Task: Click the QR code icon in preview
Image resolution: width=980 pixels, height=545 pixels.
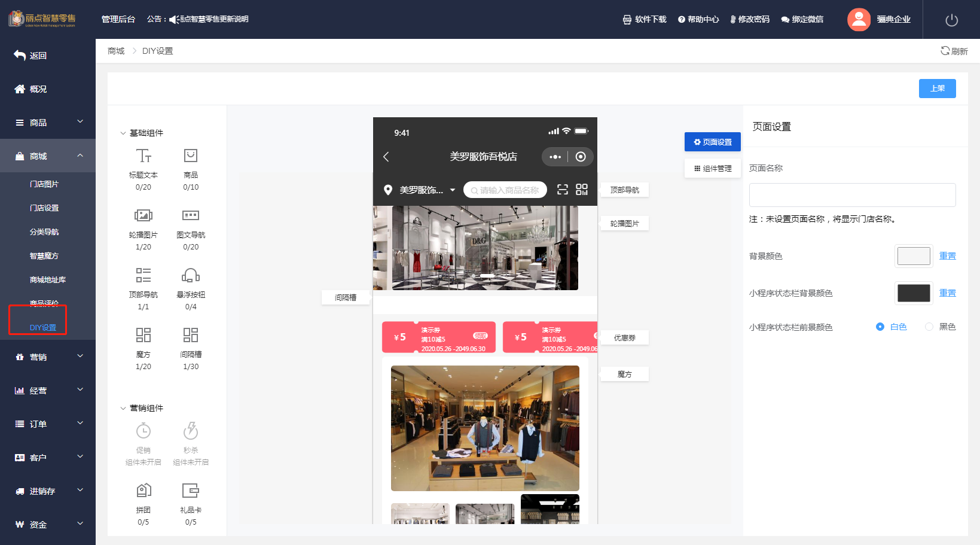Action: click(582, 190)
